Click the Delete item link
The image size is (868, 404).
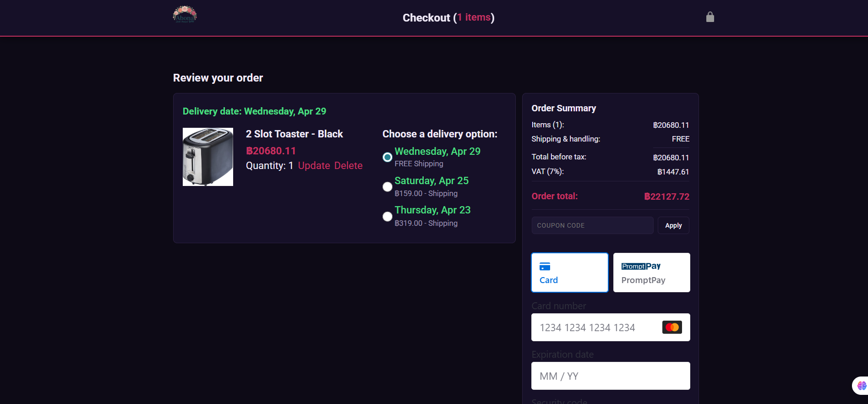(348, 166)
